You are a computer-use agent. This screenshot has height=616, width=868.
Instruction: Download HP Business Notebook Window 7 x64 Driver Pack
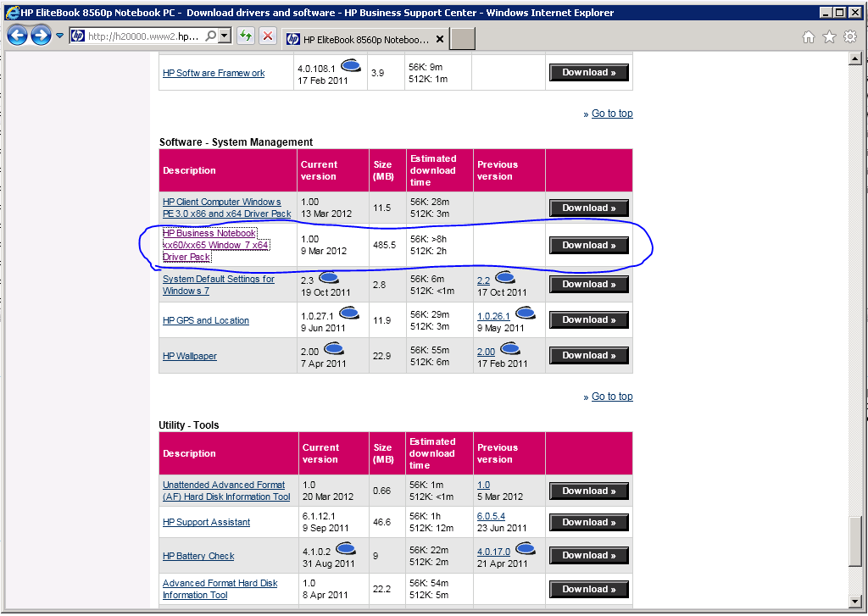589,245
